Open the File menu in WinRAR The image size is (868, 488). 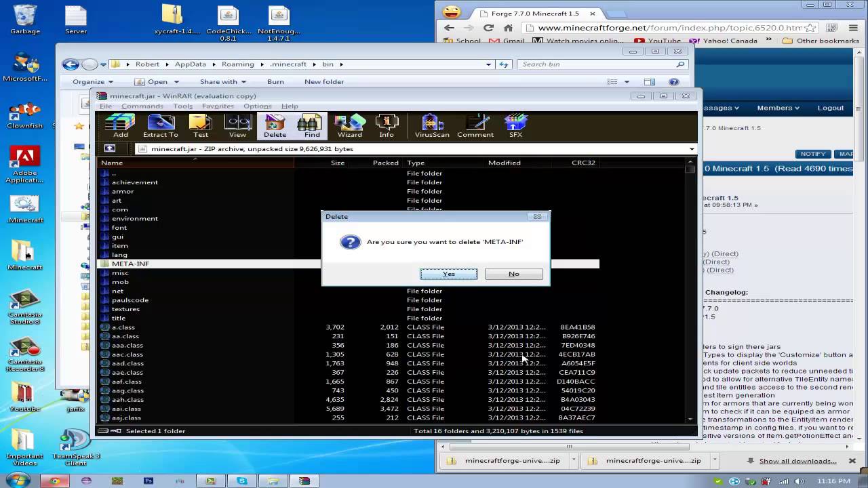[106, 106]
